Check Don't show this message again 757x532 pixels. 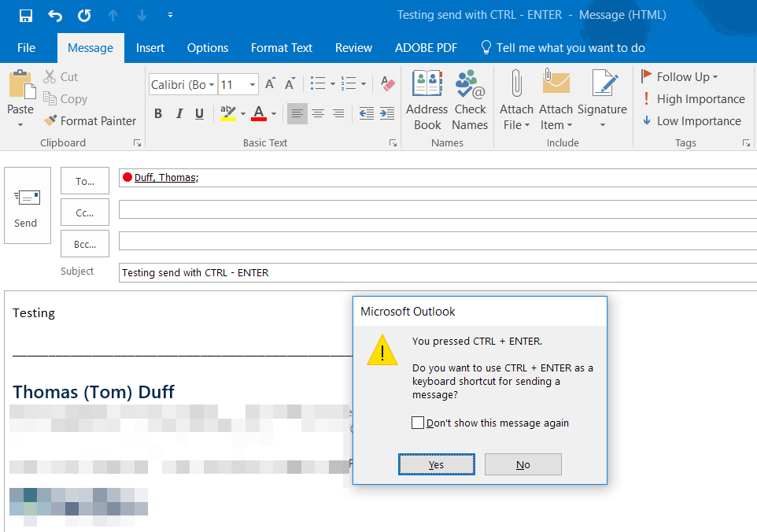click(x=418, y=423)
